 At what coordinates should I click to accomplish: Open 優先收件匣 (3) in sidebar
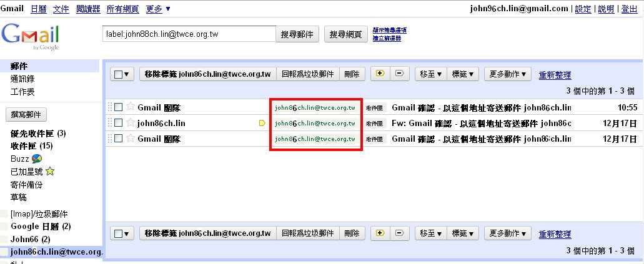click(38, 134)
